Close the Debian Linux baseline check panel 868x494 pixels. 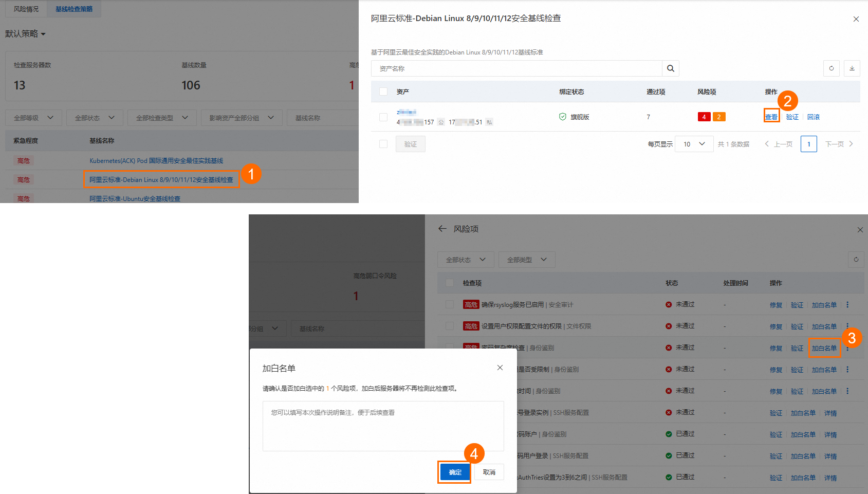point(856,20)
